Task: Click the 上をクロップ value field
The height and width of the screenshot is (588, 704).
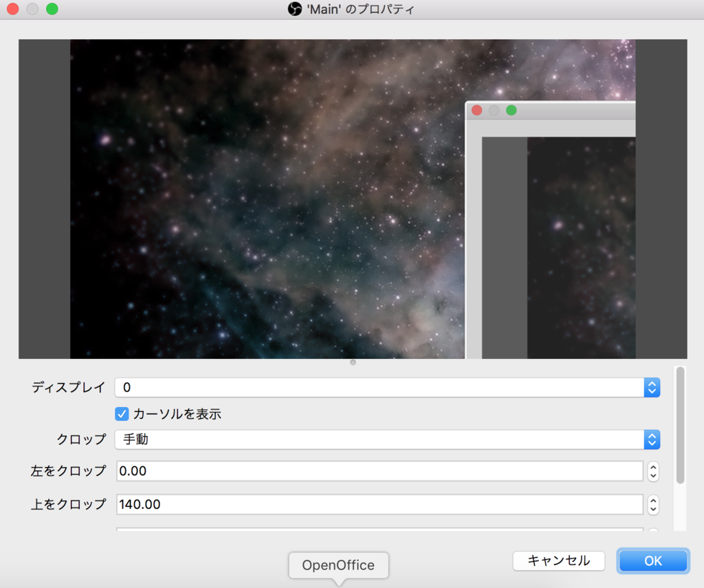Action: point(379,505)
